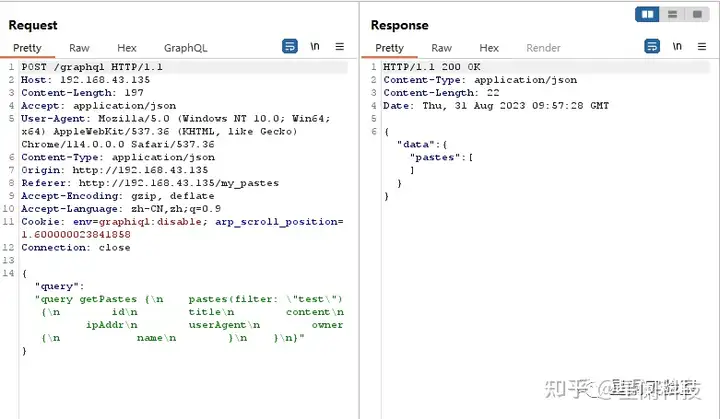Click the Response panel title

click(x=399, y=25)
